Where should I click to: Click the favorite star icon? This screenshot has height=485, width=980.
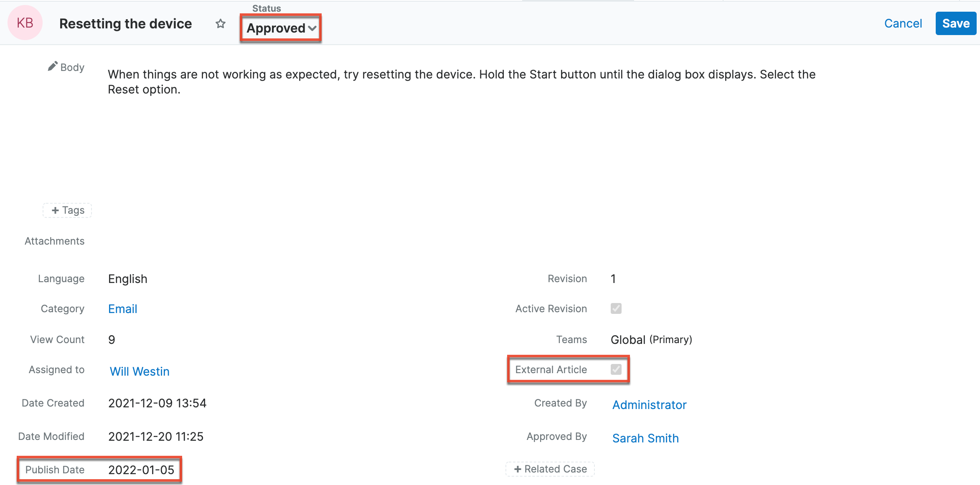click(221, 24)
